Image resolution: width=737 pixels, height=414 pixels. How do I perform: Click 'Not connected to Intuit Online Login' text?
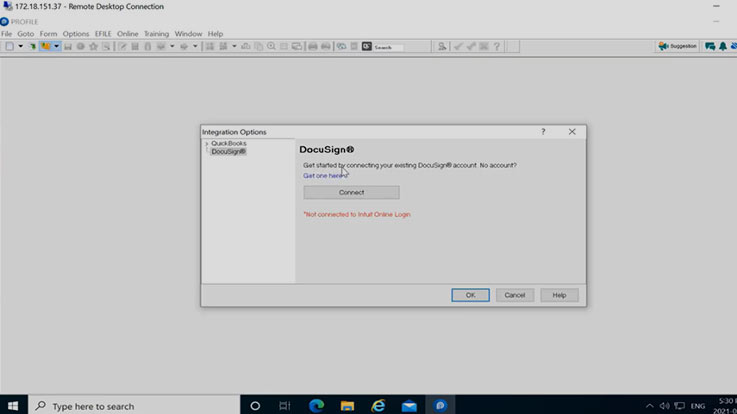[x=357, y=214]
